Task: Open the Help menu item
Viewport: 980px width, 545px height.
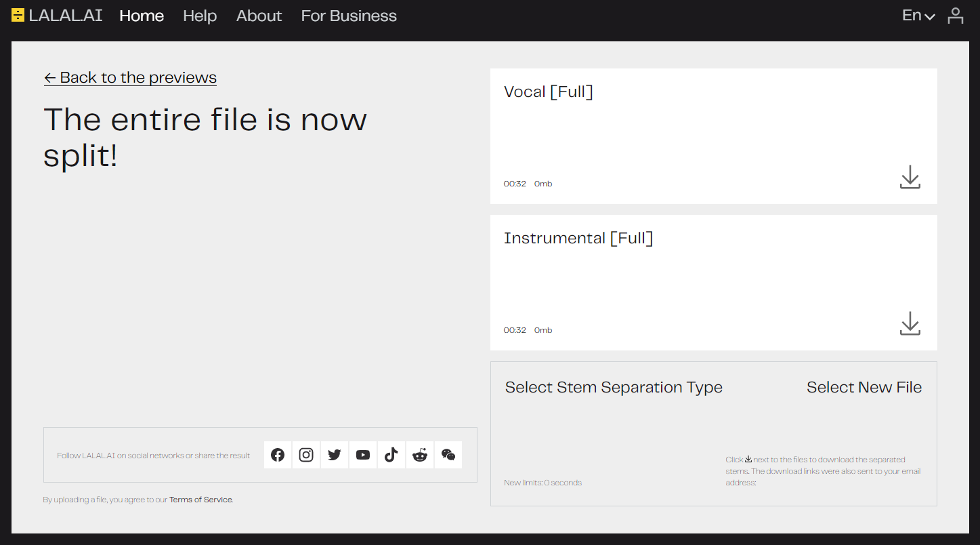Action: pyautogui.click(x=200, y=16)
